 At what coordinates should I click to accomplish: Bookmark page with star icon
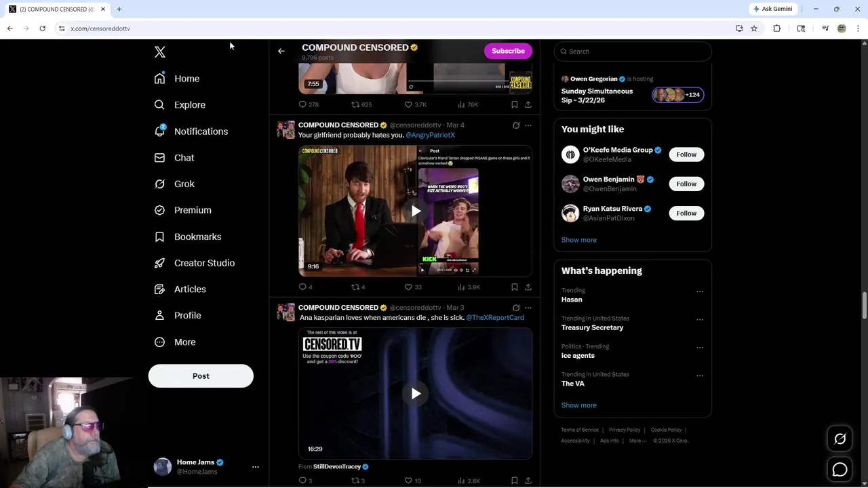coord(754,28)
